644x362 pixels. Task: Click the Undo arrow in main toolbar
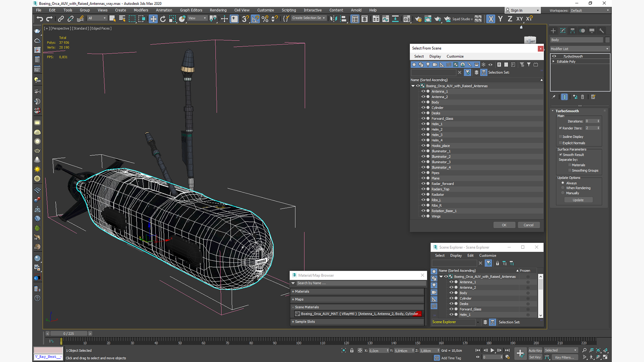pos(40,19)
